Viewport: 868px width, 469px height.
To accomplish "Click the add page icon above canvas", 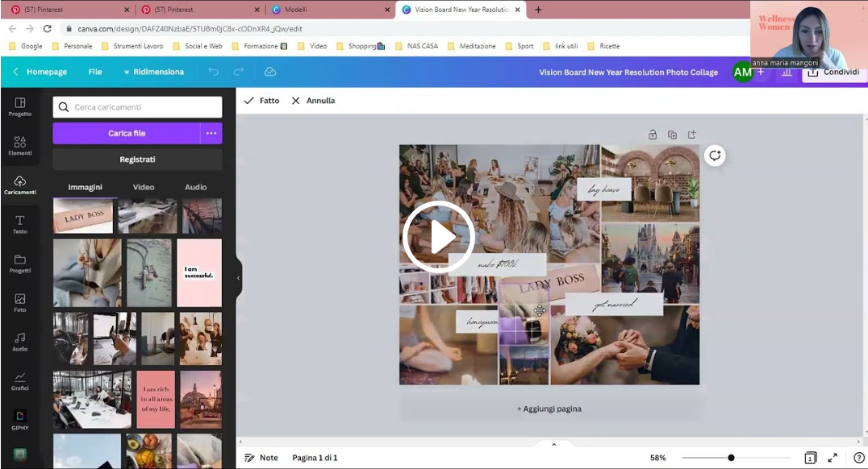I will [x=691, y=135].
